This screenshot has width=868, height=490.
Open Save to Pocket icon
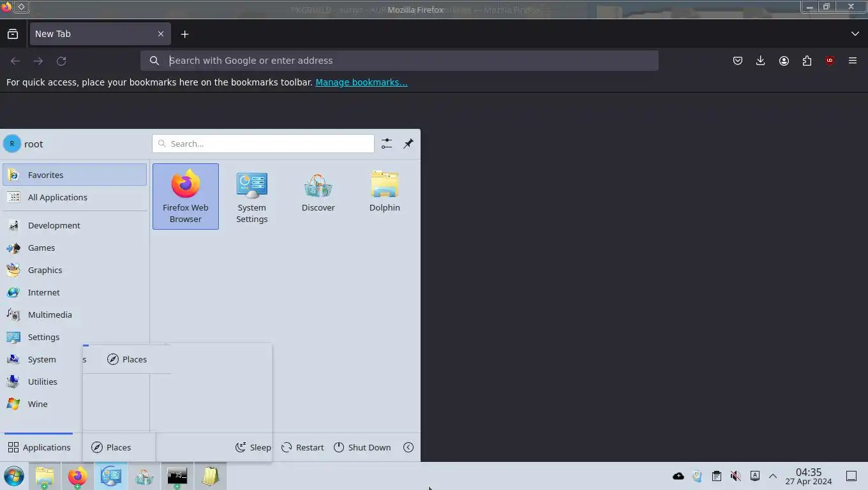pyautogui.click(x=738, y=61)
